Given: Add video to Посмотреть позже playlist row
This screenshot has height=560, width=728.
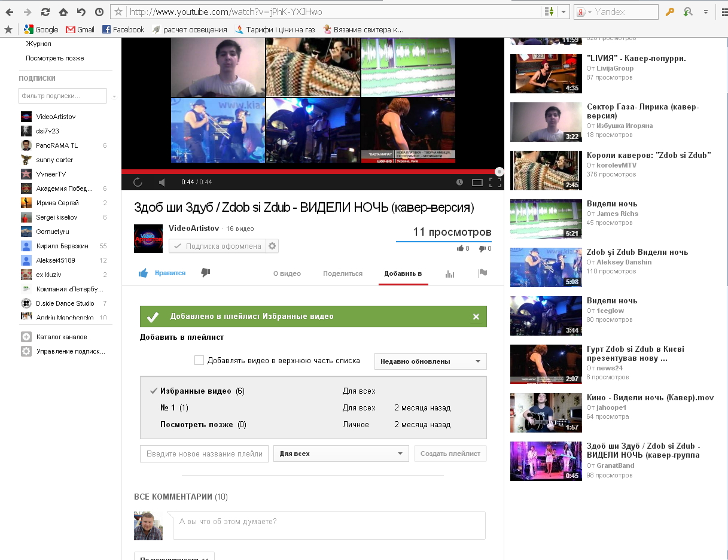Looking at the screenshot, I should 313,425.
